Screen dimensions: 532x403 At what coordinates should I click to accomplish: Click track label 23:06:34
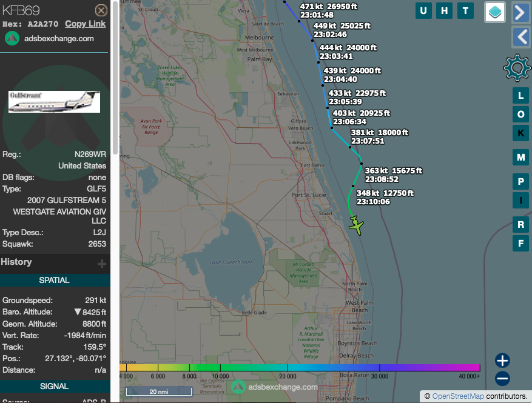tap(349, 122)
